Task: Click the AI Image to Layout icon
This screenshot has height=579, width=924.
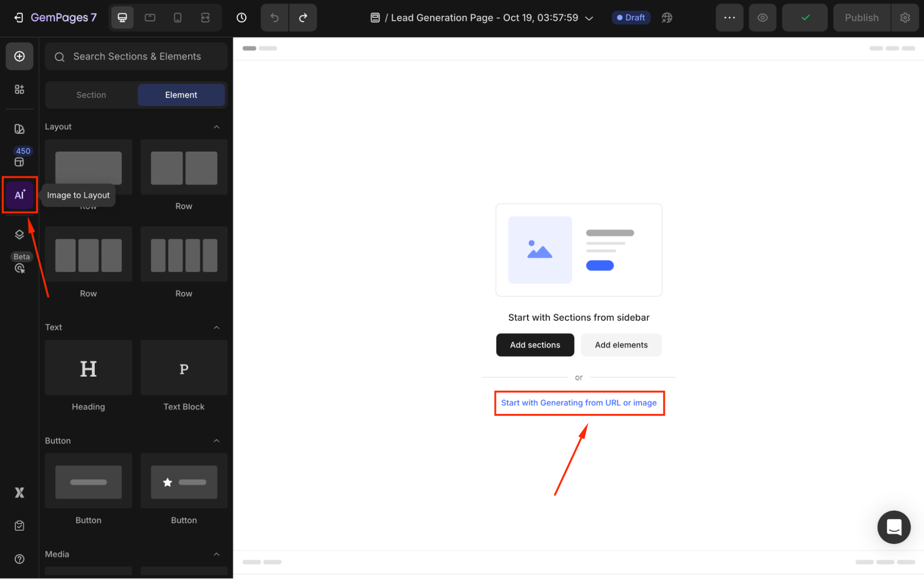Action: click(x=19, y=195)
